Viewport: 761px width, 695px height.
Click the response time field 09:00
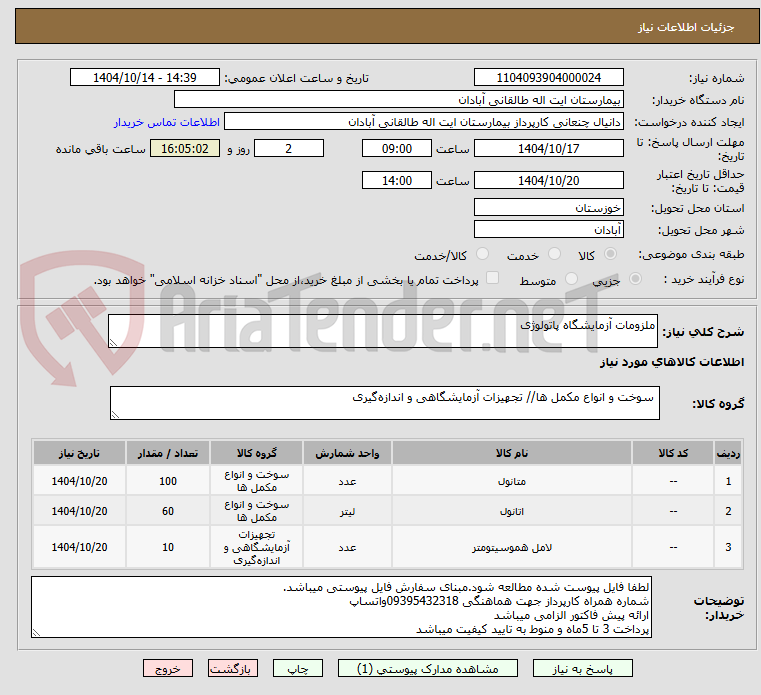click(397, 149)
